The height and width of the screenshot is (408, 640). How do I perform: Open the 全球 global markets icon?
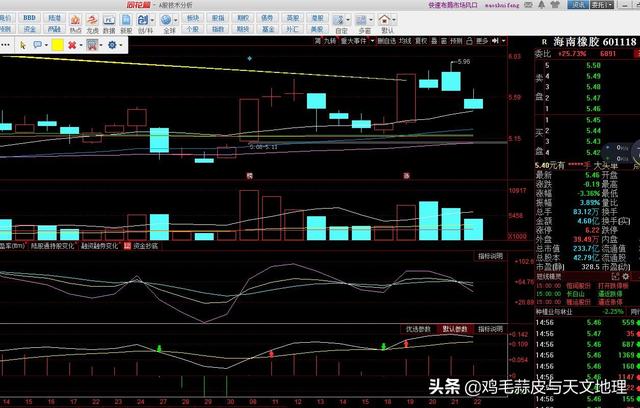166,20
